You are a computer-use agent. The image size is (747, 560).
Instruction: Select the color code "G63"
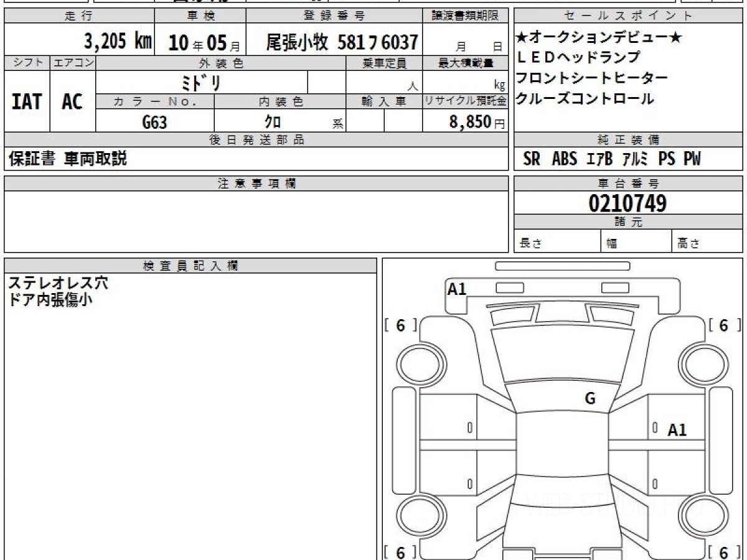154,122
